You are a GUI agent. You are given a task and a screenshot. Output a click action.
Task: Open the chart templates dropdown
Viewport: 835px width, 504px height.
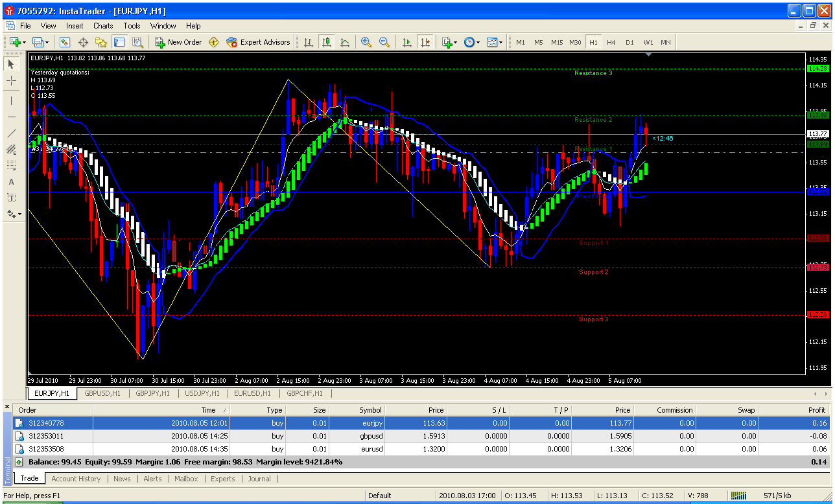pos(495,42)
